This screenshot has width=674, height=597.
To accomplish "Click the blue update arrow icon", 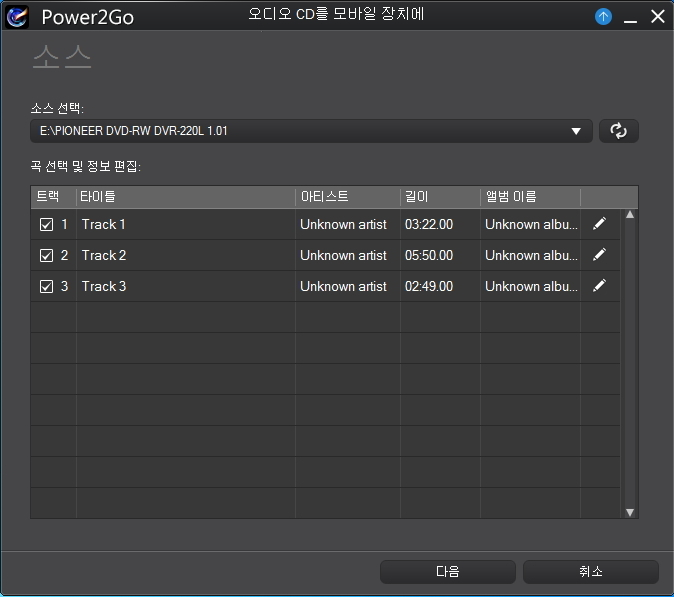I will pos(603,17).
